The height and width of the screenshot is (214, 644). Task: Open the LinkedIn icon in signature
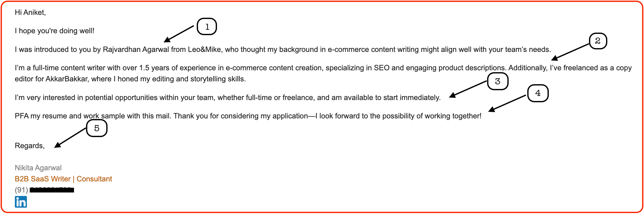pos(21,202)
